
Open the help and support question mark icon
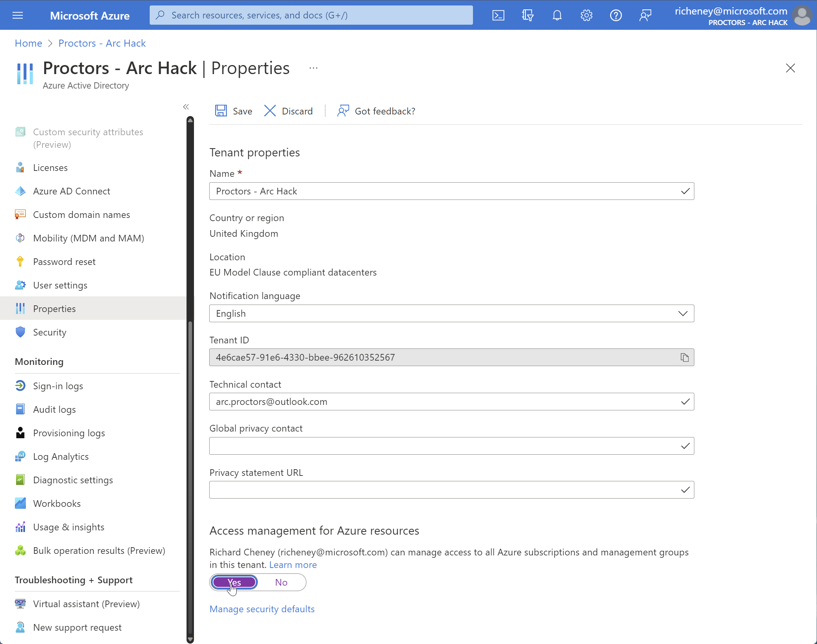click(616, 15)
